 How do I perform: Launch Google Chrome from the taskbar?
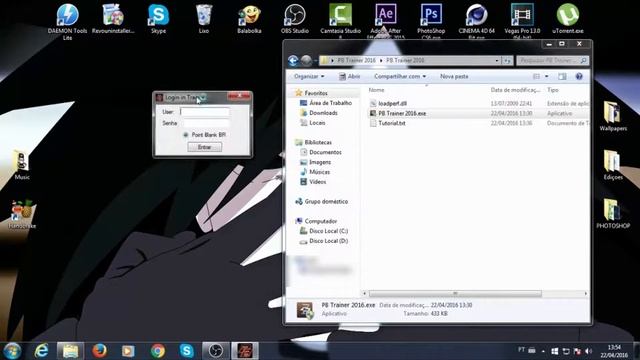tap(158, 351)
